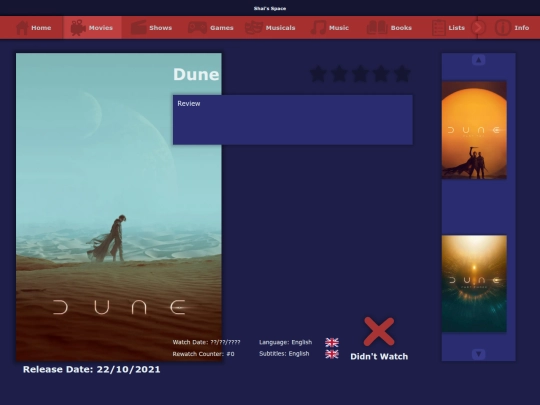This screenshot has width=540, height=405.
Task: Open the Lists tab
Action: [x=448, y=28]
